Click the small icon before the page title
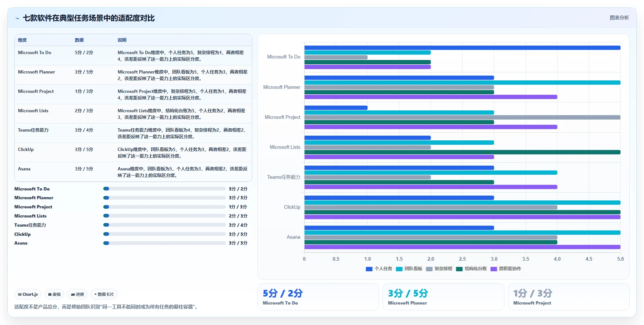Image resolution: width=644 pixels, height=325 pixels. click(x=17, y=18)
